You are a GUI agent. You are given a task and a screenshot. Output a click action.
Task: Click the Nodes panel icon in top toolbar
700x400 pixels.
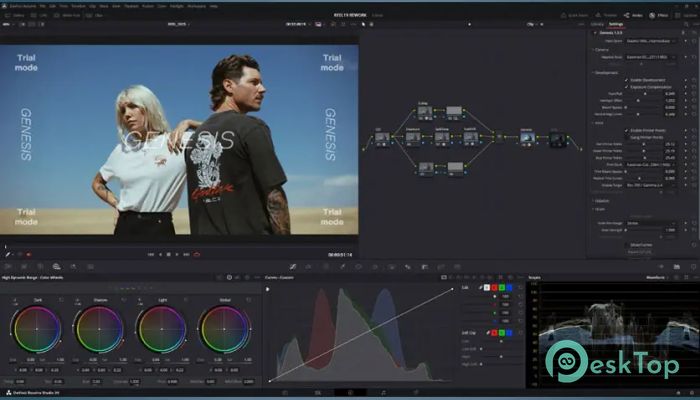point(635,16)
